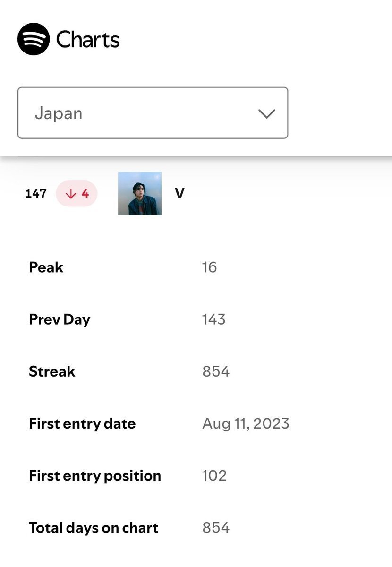Screen dimensions: 392x567
Task: Click the first entry position value 102
Action: pos(214,475)
